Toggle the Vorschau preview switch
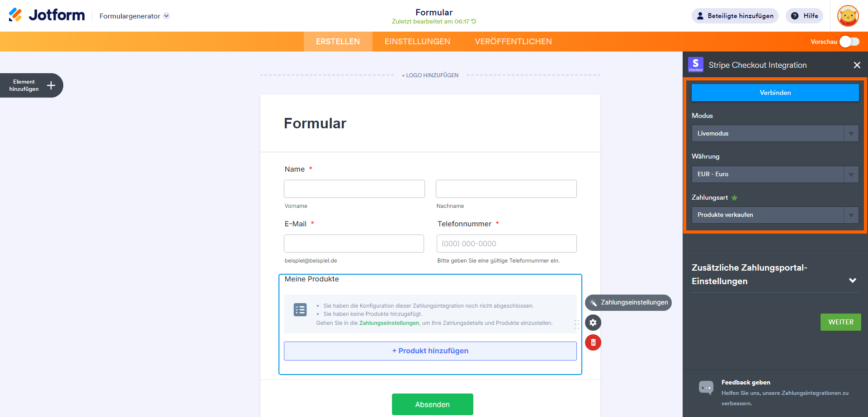The height and width of the screenshot is (417, 868). [x=849, y=42]
